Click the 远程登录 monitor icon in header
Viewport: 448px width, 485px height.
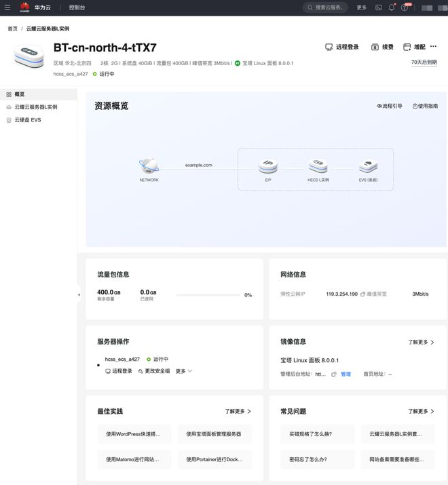[x=329, y=47]
